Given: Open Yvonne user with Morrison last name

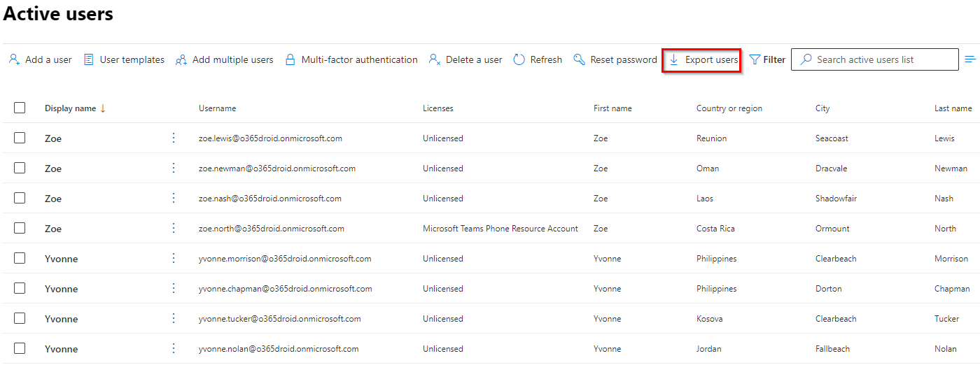Looking at the screenshot, I should click(x=62, y=259).
